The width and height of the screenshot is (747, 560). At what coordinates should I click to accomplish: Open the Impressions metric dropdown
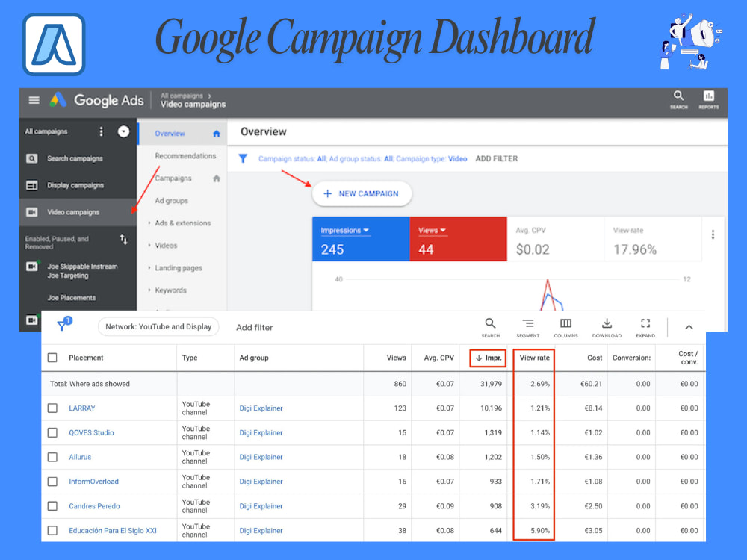point(344,231)
